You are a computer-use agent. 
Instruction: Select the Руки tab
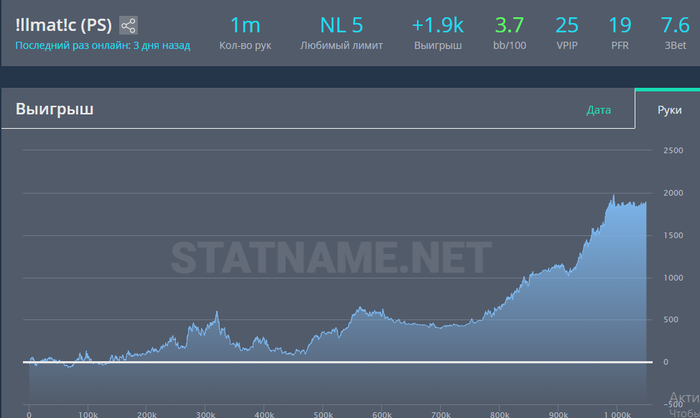(669, 110)
